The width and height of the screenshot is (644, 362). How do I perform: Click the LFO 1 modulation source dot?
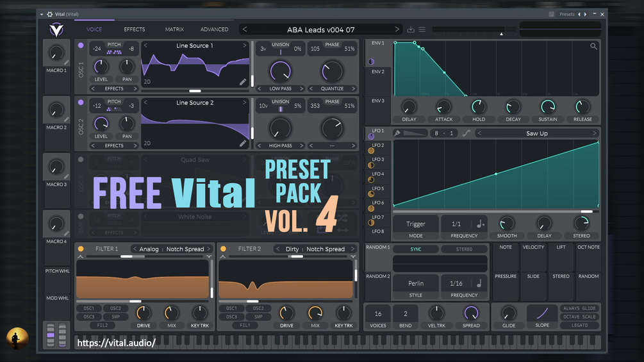tap(371, 136)
